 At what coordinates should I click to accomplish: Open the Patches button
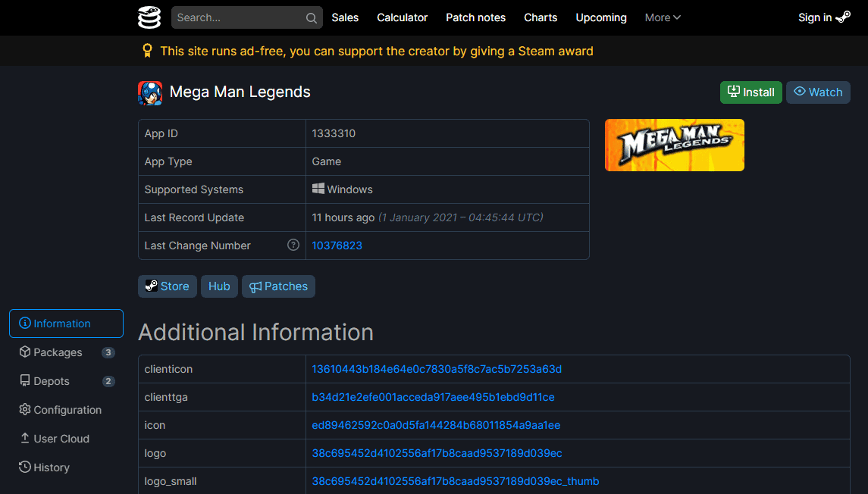coord(278,286)
